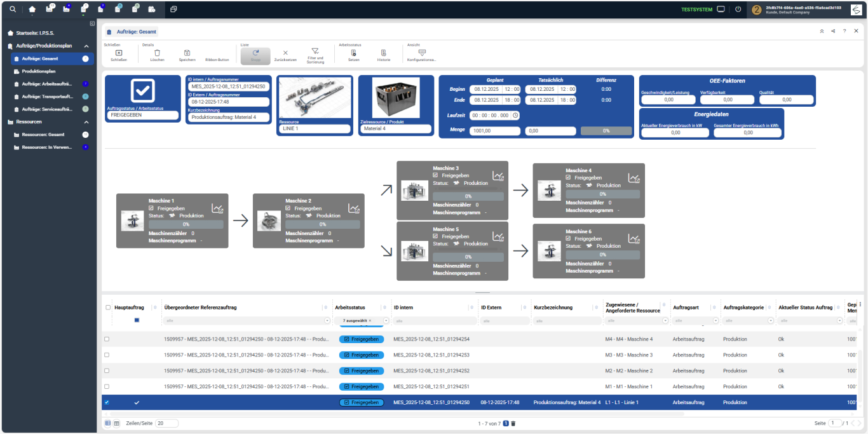
Task: Click the Setzen work status icon
Action: point(353,53)
